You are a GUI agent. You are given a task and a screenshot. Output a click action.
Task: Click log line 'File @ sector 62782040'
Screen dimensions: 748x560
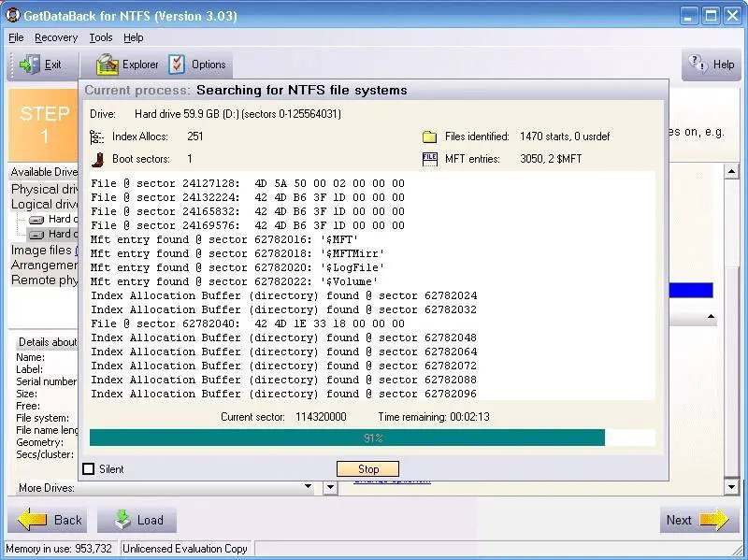(248, 323)
